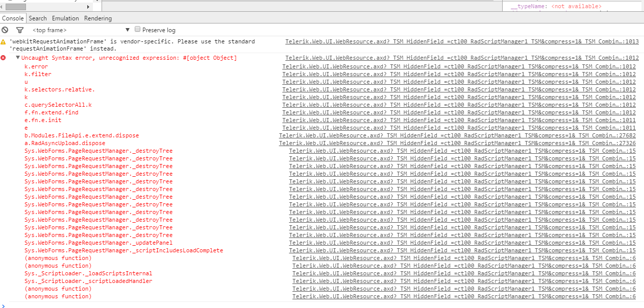Screen dimensions: 644x308
Task: Clear console using the circle-slash icon
Action: [x=5, y=30]
